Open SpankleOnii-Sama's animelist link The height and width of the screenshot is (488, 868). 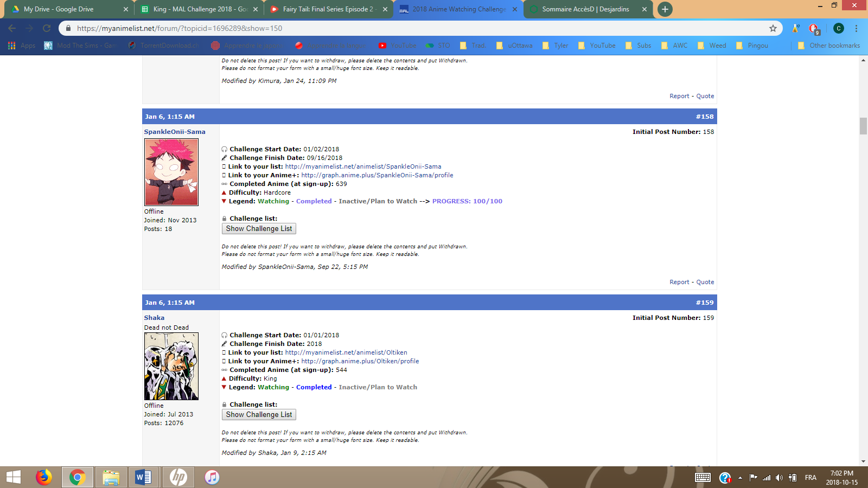363,166
